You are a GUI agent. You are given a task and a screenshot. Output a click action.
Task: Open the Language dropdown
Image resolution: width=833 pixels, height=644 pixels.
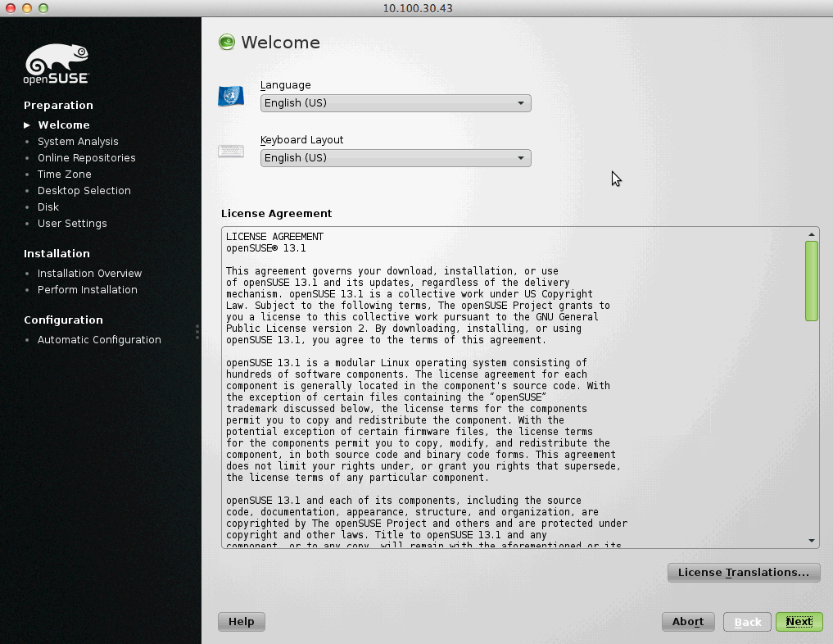tap(396, 103)
